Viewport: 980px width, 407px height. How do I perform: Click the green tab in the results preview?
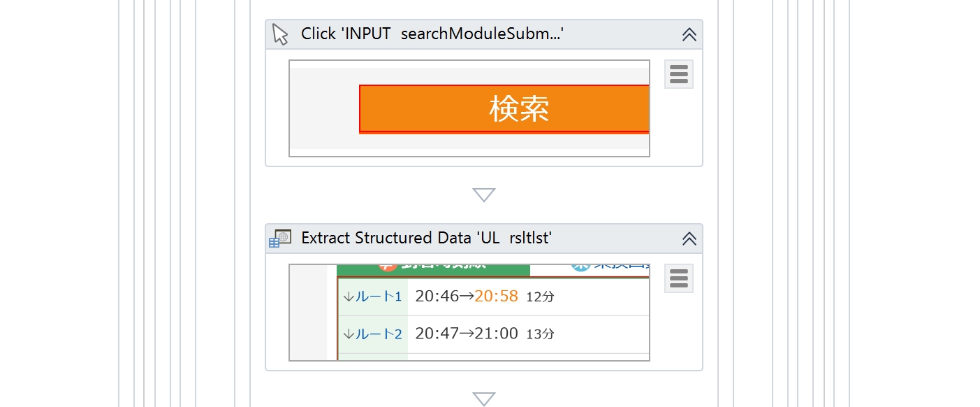point(433,270)
